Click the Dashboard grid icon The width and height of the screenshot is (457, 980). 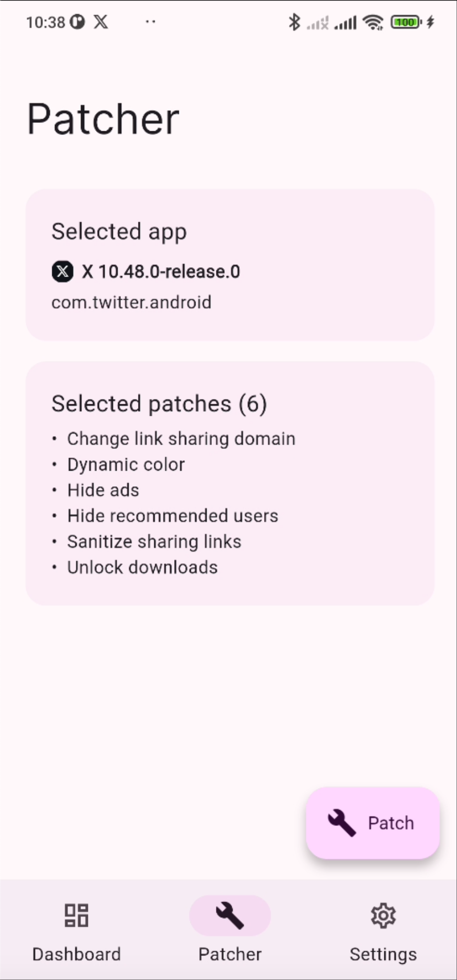click(76, 915)
